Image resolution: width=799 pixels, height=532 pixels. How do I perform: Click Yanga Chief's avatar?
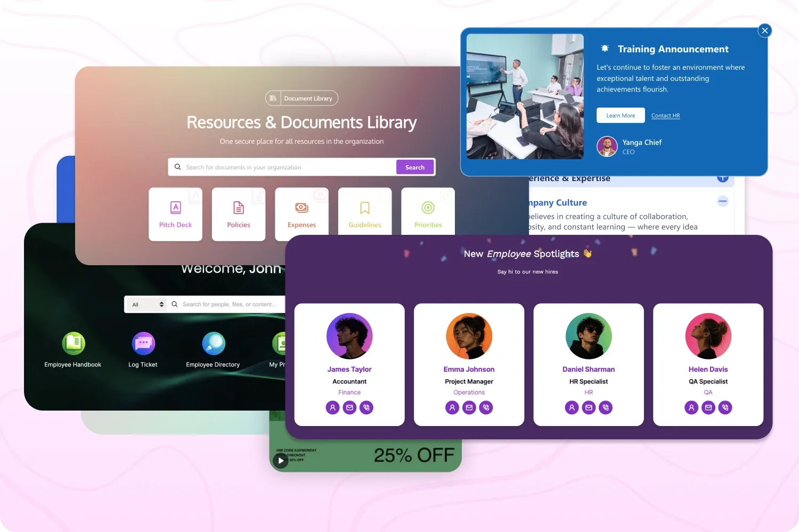[607, 146]
